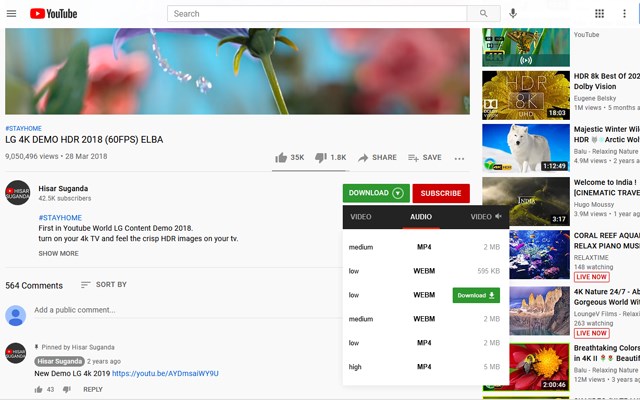Select the AUDIO tab
The image size is (640, 400).
tap(421, 217)
